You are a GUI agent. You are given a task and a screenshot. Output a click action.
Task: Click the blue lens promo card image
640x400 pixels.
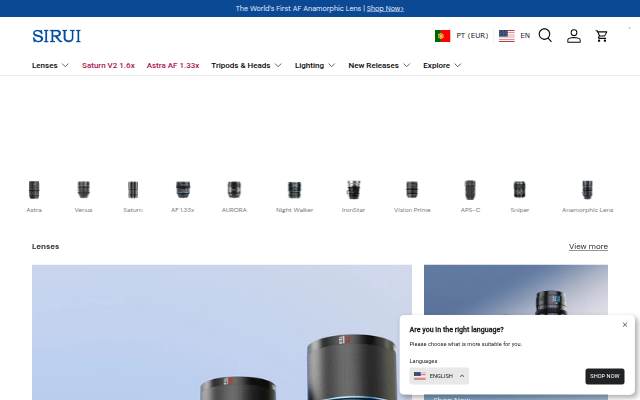[516, 290]
